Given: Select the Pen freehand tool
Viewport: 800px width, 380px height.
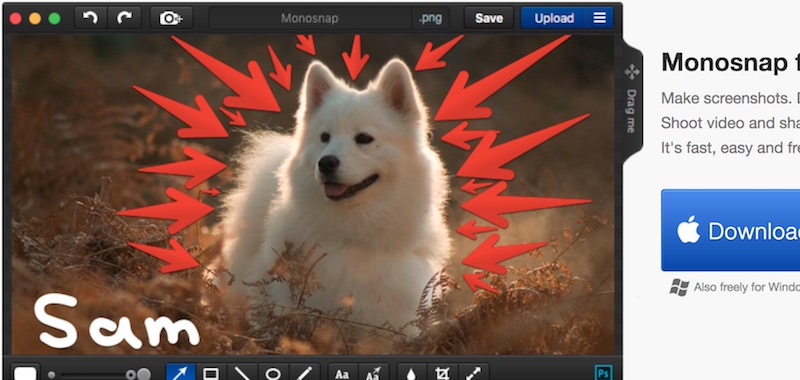Looking at the screenshot, I should click(304, 373).
